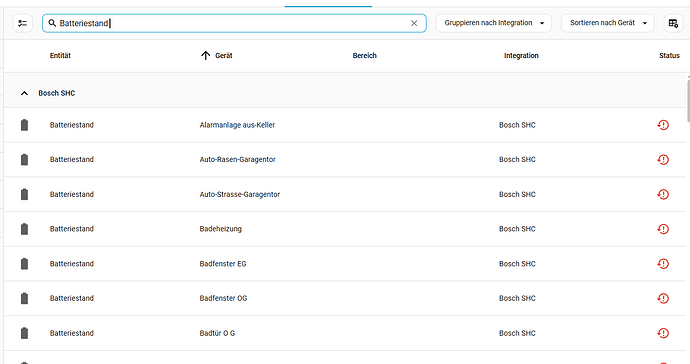The image size is (690, 364).
Task: Open Batteriestand entity of Badfenster OG
Action: click(72, 298)
